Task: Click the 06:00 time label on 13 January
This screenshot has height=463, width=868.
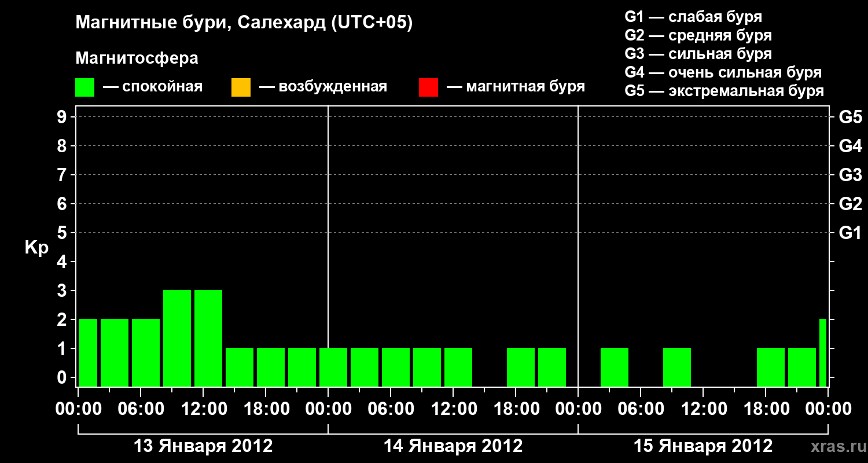Action: click(x=141, y=409)
